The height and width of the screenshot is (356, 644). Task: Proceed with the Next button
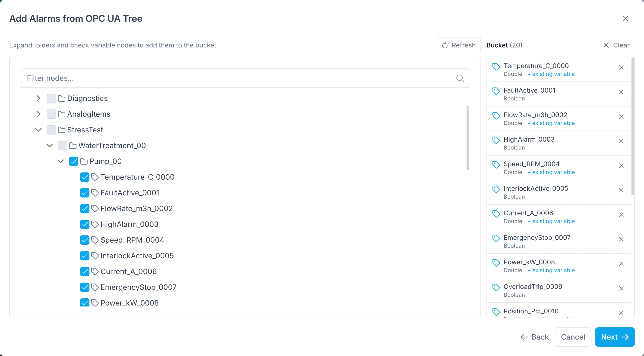(615, 337)
